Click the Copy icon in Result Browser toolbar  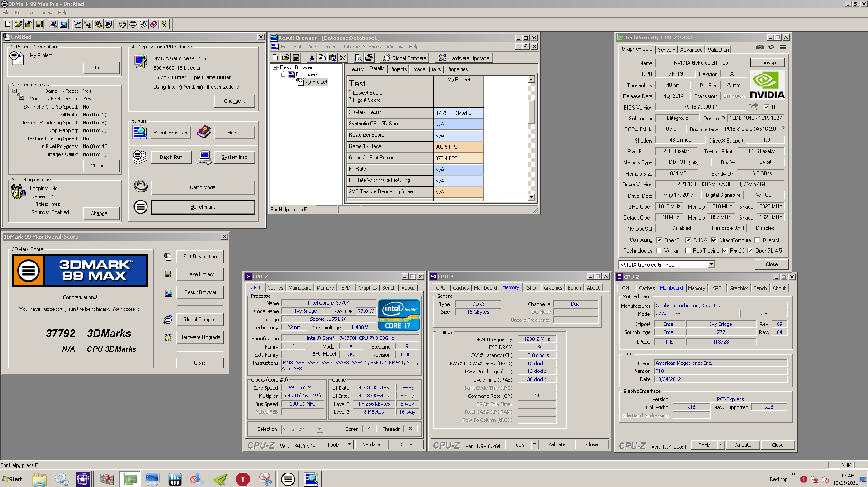point(322,57)
